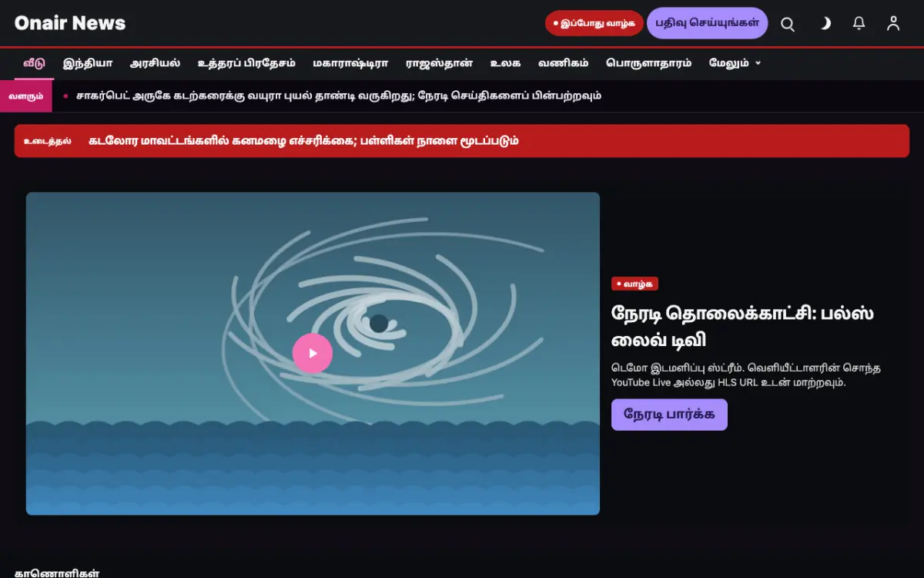Screen dimensions: 924x578
Task: Open the search icon in header
Action: pos(788,24)
